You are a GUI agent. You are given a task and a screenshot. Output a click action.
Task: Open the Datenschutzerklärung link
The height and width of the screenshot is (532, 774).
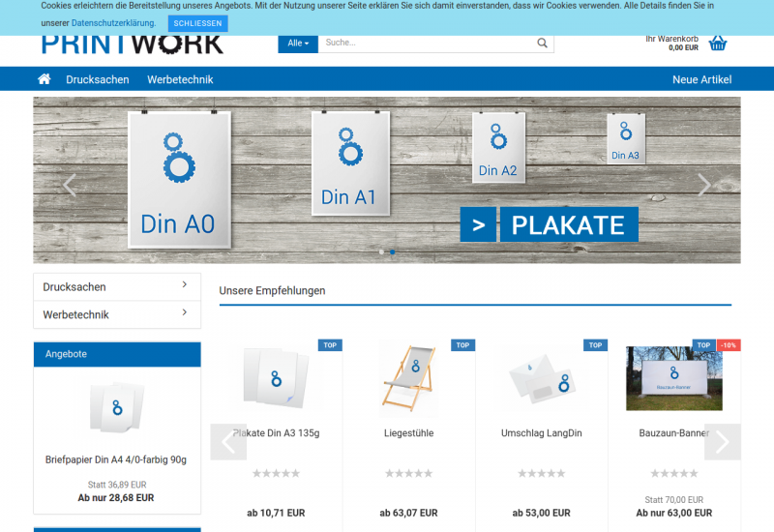(113, 23)
